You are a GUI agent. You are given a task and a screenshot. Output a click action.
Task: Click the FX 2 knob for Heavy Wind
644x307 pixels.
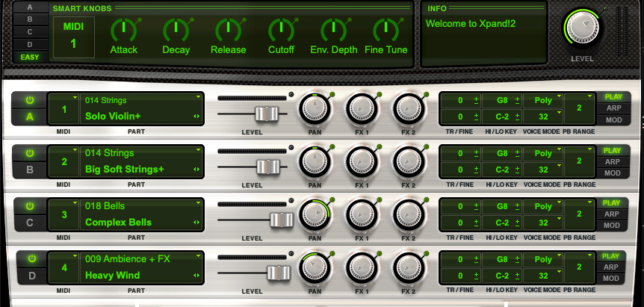pyautogui.click(x=409, y=267)
